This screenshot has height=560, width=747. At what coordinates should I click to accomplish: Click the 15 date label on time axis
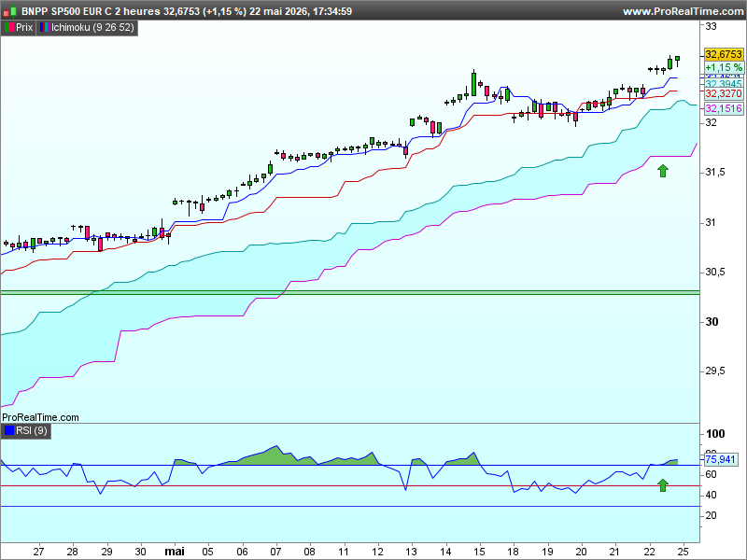pyautogui.click(x=479, y=552)
